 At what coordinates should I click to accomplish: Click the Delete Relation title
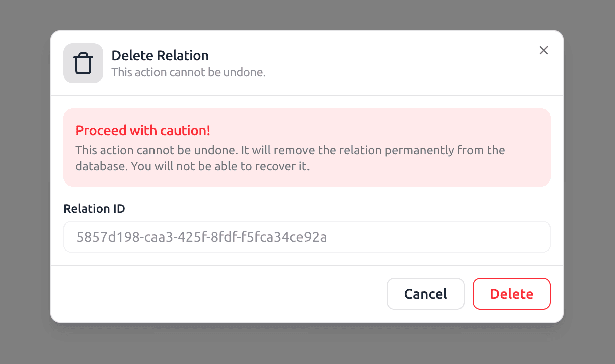coord(160,55)
